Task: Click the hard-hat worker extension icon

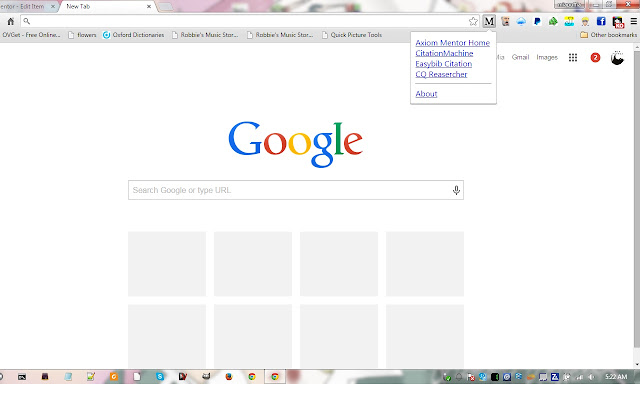Action: (585, 22)
